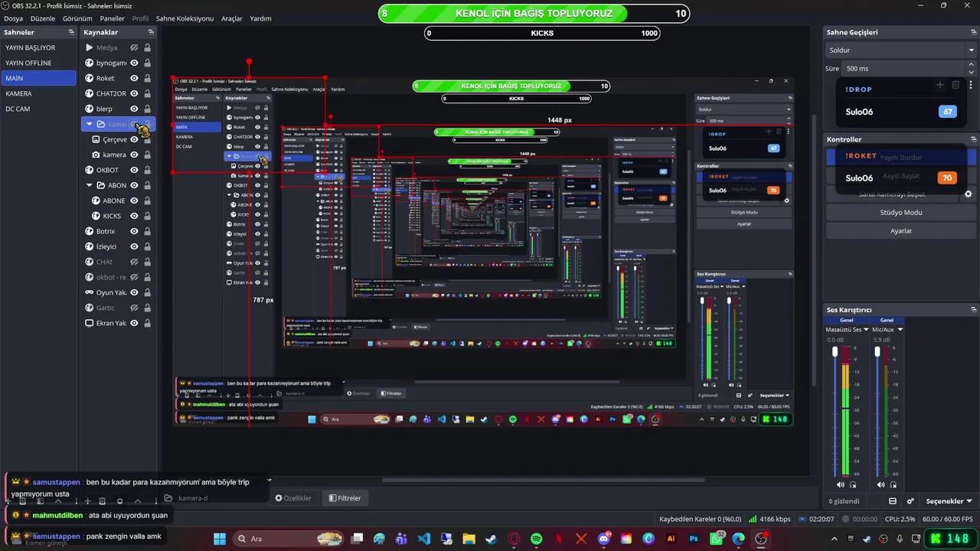Show the hidden CHAt source
This screenshot has height=551, width=980.
pyautogui.click(x=134, y=262)
